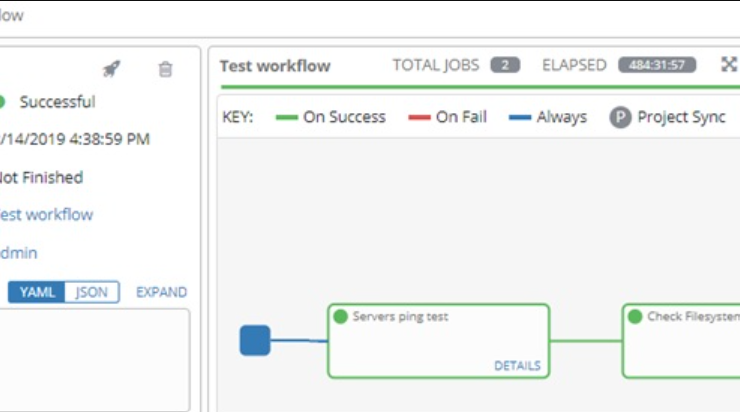
Task: Select the Check Filesystem node
Action: (x=681, y=341)
